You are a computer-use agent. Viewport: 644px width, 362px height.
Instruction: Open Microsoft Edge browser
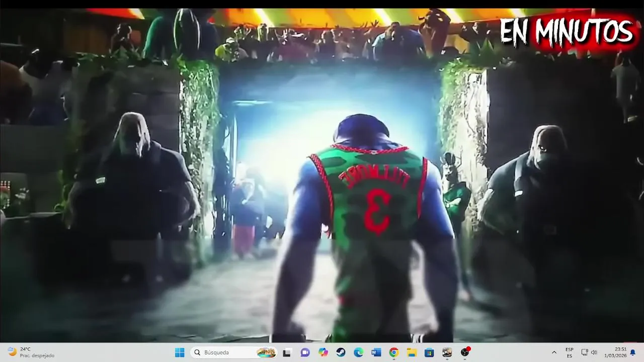(x=358, y=352)
